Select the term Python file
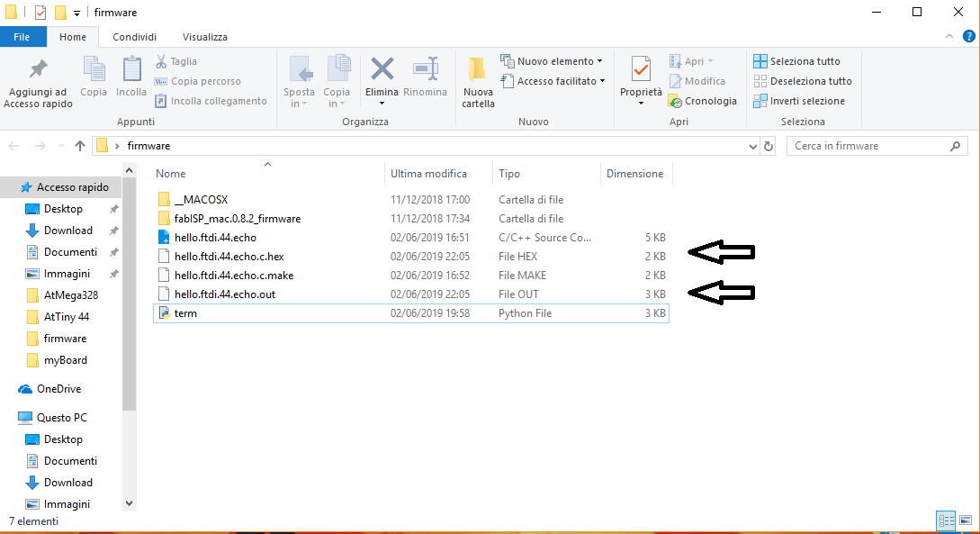 pos(411,313)
